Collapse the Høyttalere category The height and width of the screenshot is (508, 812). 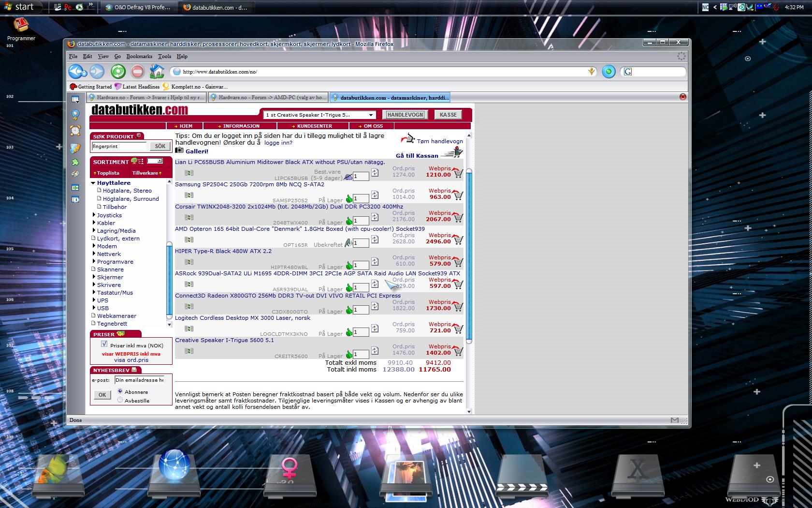tap(93, 183)
